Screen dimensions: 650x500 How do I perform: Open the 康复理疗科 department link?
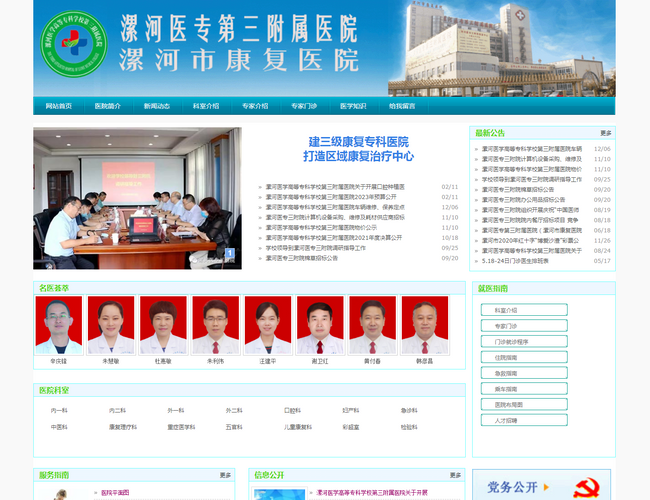tap(123, 427)
